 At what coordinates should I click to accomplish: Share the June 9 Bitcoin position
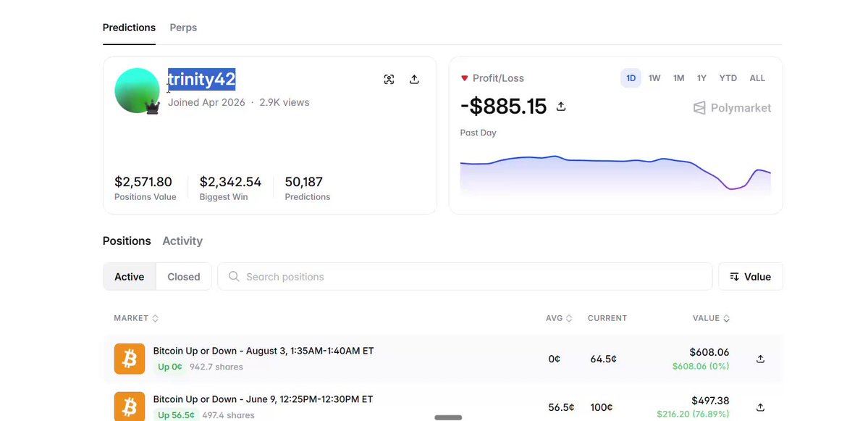(760, 407)
